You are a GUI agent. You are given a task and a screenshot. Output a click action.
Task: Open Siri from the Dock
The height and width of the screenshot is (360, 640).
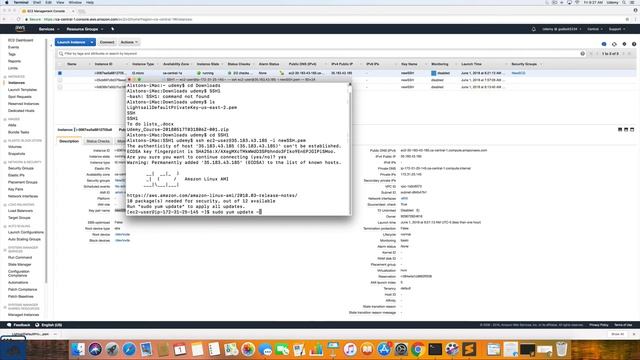tap(95, 349)
